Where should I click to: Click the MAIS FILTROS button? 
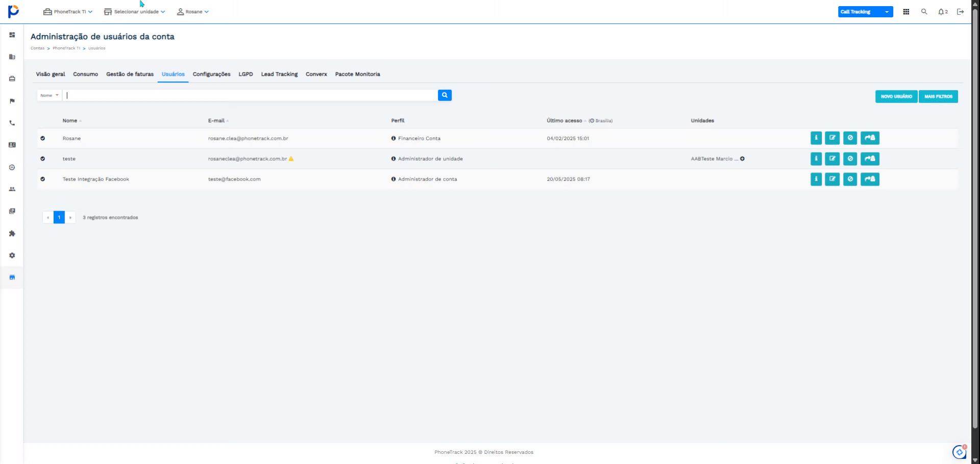coord(938,96)
